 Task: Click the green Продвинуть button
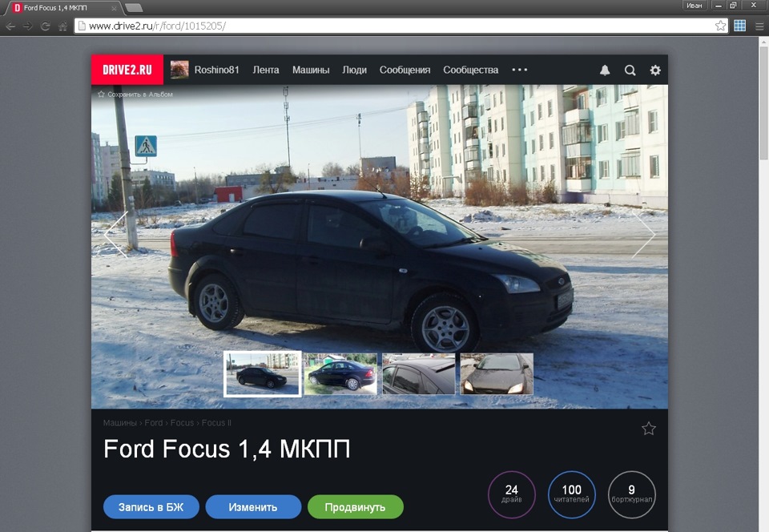pos(356,507)
